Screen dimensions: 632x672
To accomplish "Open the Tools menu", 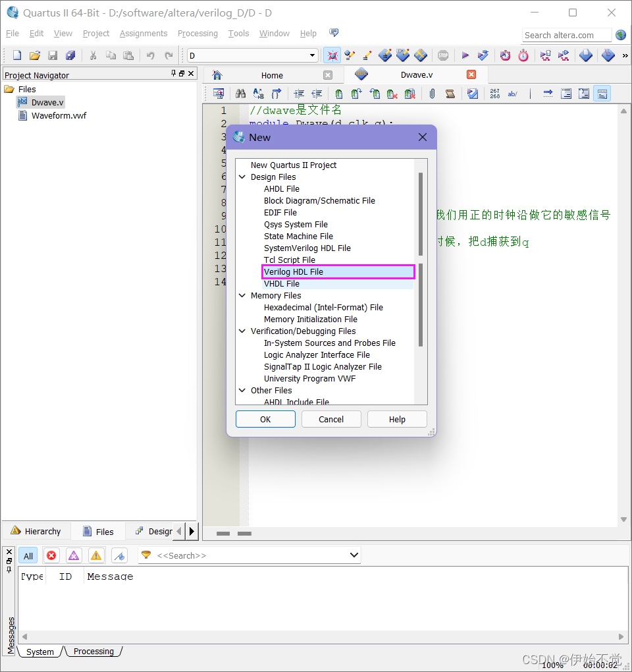I will [238, 34].
